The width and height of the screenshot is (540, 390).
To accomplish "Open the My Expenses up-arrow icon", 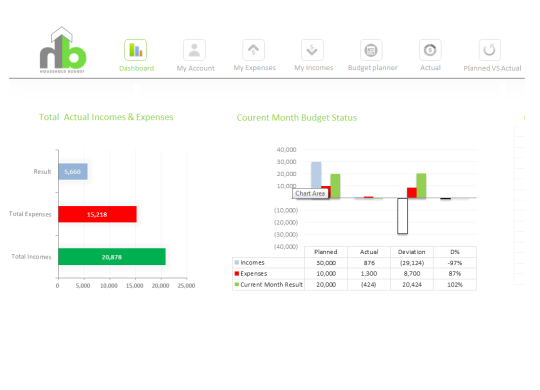I will click(253, 50).
